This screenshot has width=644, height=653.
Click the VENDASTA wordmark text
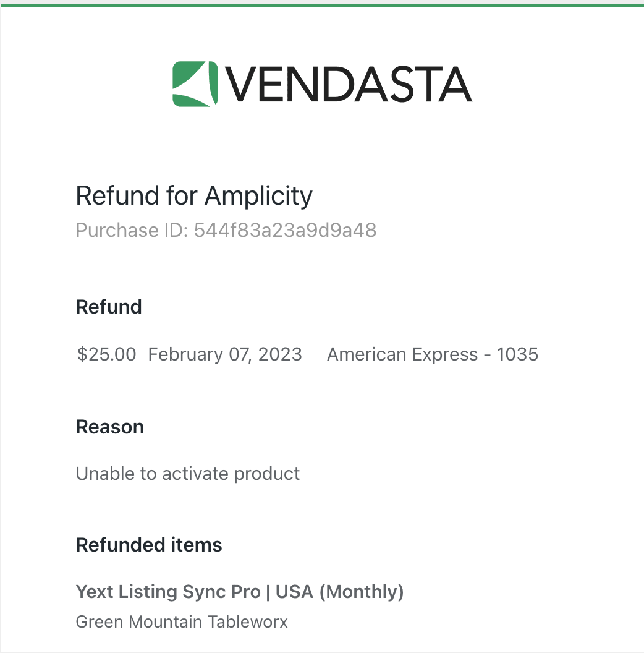[x=349, y=85]
